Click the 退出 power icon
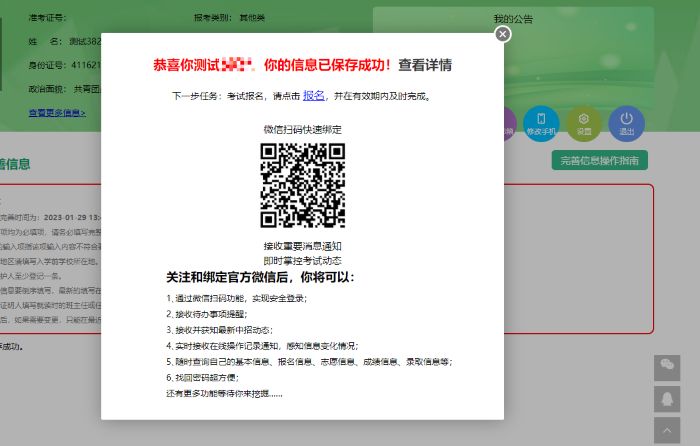This screenshot has height=446, width=700. coord(626,124)
